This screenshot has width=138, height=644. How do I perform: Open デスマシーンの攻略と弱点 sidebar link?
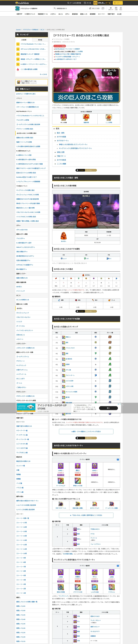click(25, 129)
